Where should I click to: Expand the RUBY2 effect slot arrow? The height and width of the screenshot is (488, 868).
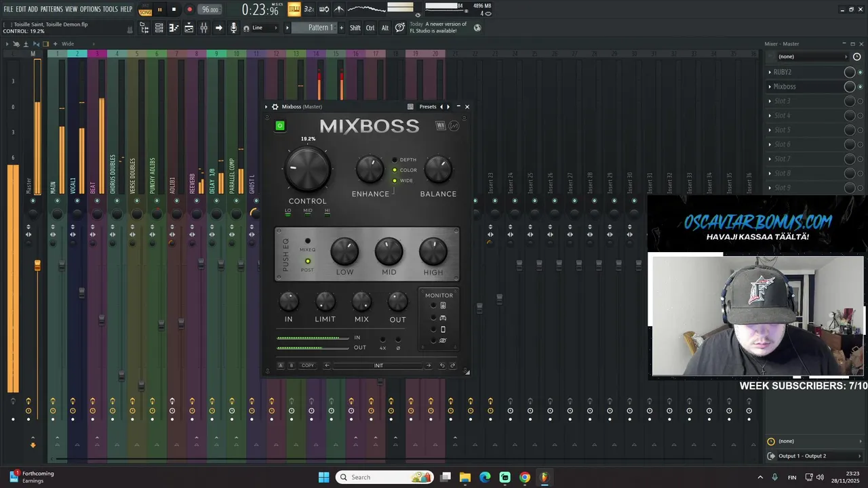click(770, 72)
